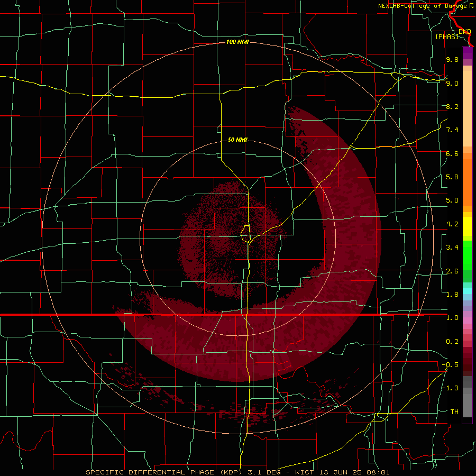This screenshot has height=476, width=476.
Task: Pick the bright green band of the color bar
Action: 467,255
